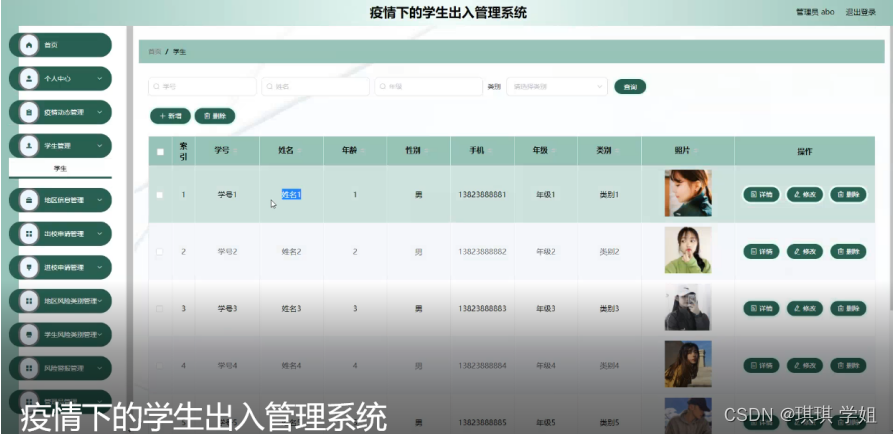Click 修改 for row 学号2
The height and width of the screenshot is (434, 893).
[805, 251]
